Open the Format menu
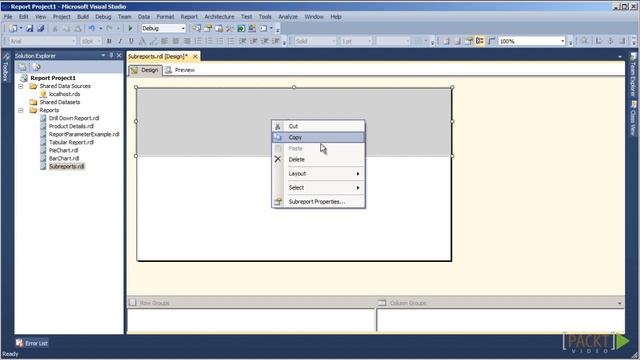This screenshot has height=360, width=640. (165, 17)
